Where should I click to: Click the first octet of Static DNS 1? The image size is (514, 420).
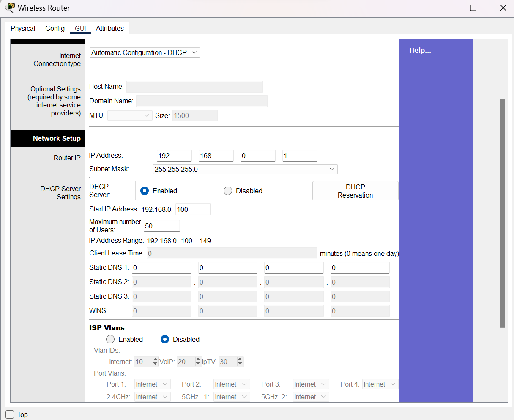pyautogui.click(x=161, y=268)
